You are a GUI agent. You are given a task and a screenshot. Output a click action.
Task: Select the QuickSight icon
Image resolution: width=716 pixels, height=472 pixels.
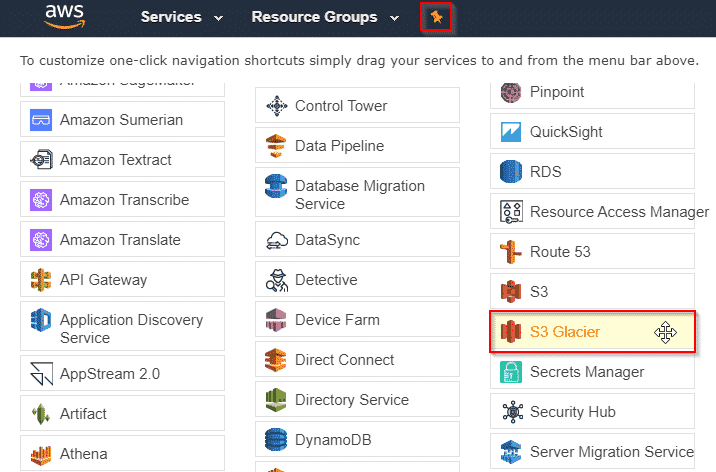(511, 132)
